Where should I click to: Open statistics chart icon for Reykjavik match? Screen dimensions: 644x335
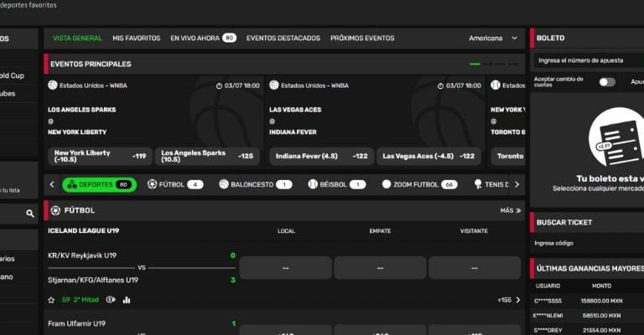(127, 300)
